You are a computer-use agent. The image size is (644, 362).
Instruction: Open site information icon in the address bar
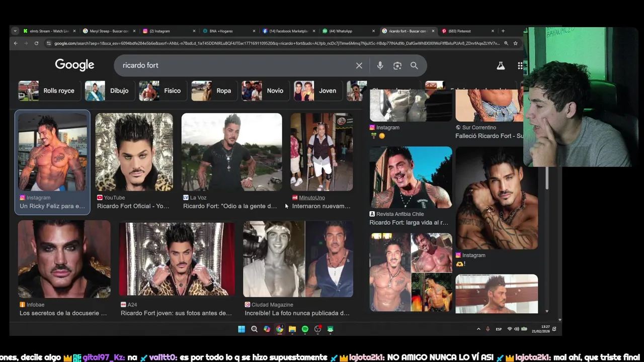[48, 43]
